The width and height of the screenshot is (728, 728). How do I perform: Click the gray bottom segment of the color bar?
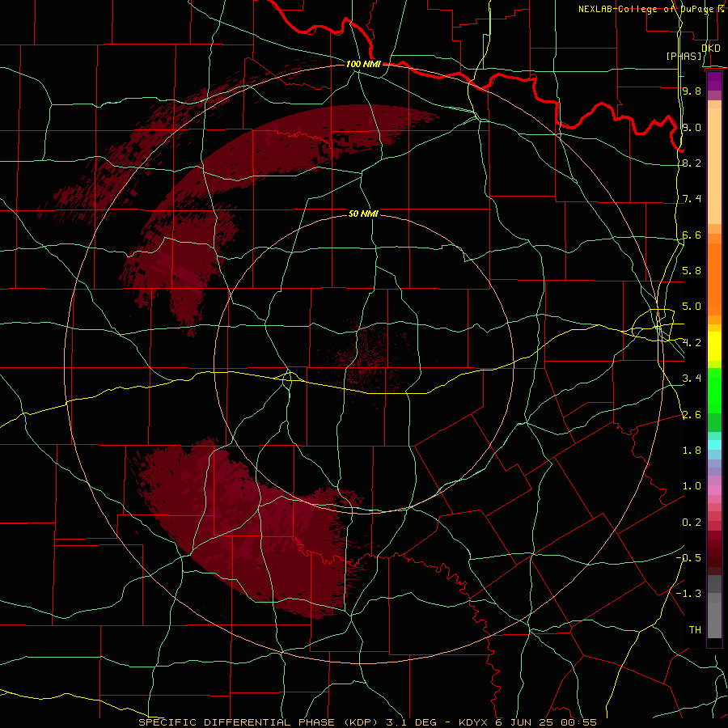pyautogui.click(x=714, y=620)
